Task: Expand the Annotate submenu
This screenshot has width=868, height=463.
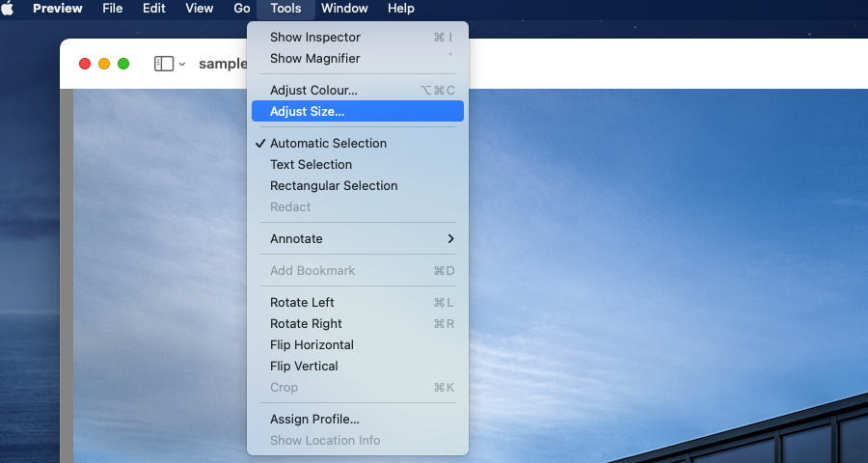Action: coord(358,238)
